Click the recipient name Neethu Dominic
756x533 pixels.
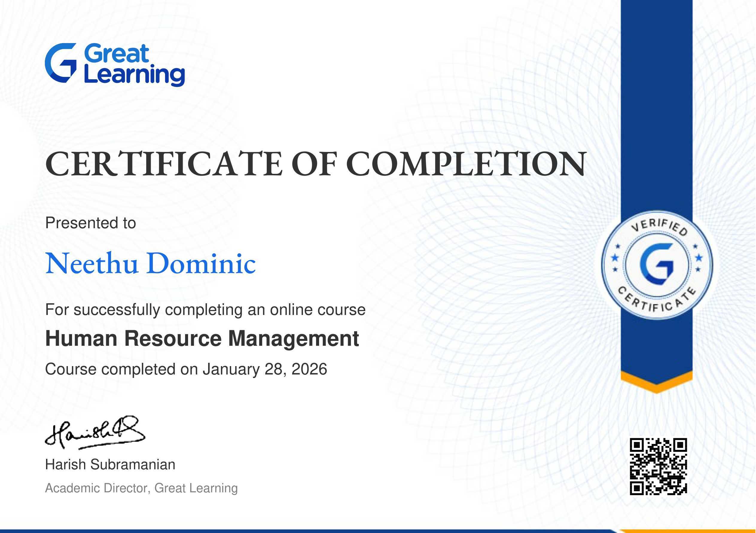pyautogui.click(x=150, y=264)
